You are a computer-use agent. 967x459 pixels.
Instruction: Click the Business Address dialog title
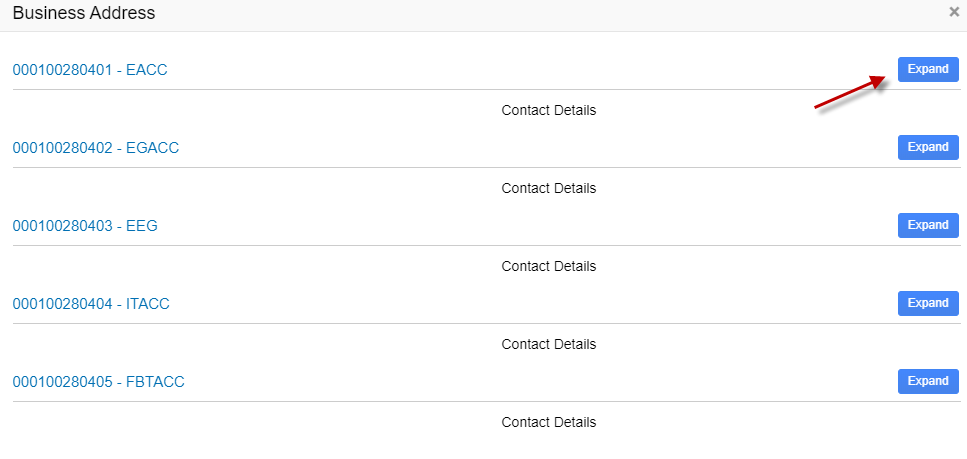(x=83, y=13)
